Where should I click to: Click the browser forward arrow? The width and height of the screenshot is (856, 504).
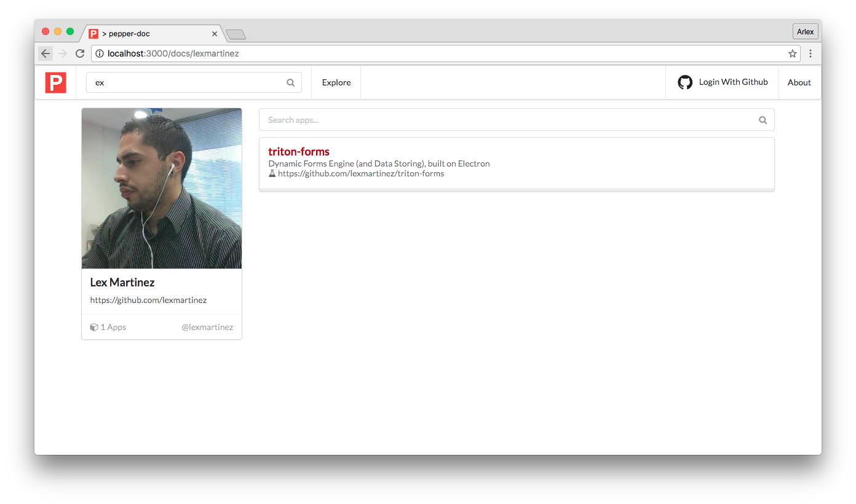tap(63, 53)
